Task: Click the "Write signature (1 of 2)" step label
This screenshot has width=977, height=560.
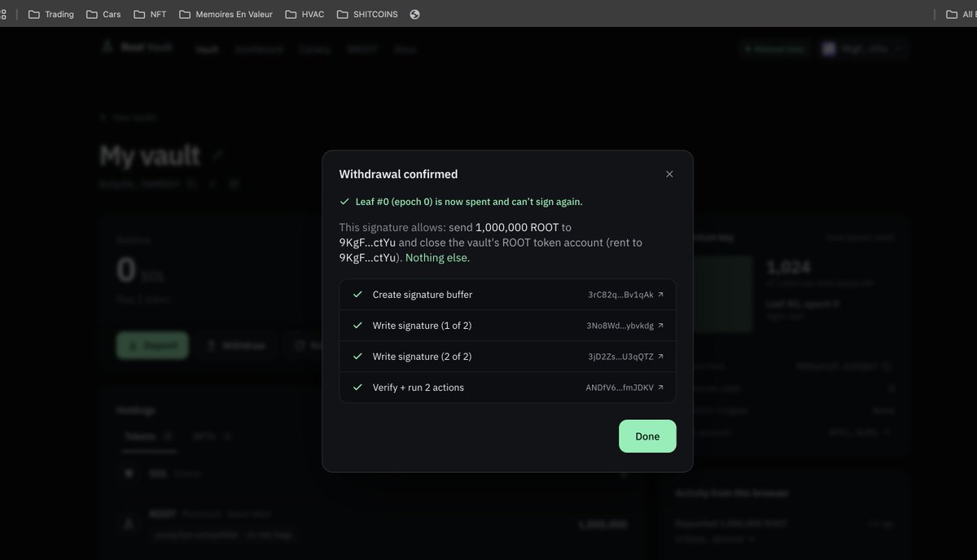Action: pyautogui.click(x=422, y=326)
